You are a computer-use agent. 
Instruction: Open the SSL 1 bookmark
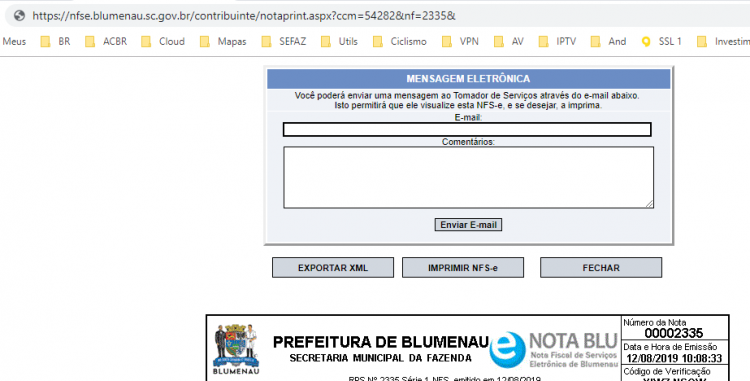click(662, 42)
